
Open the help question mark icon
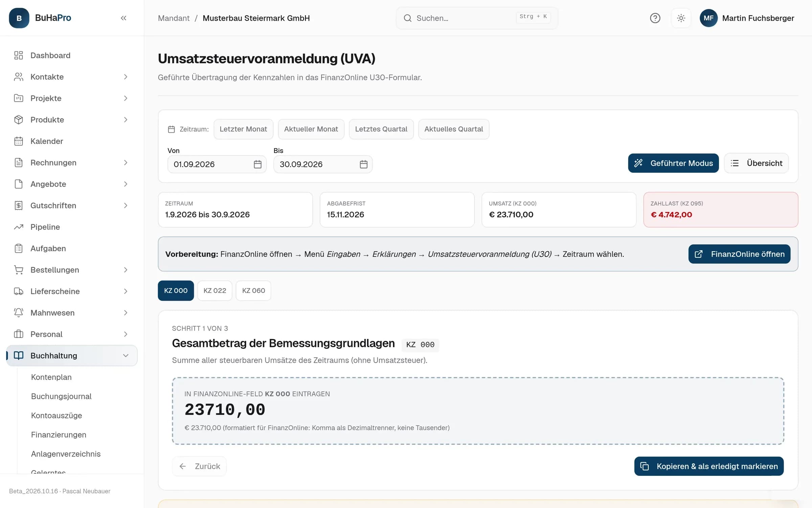point(655,18)
